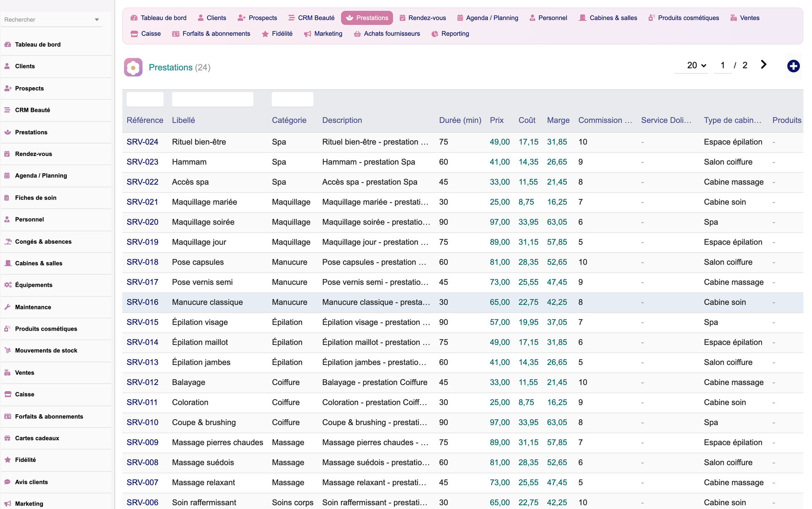Click Mouvements de stock cart icon

pyautogui.click(x=8, y=350)
